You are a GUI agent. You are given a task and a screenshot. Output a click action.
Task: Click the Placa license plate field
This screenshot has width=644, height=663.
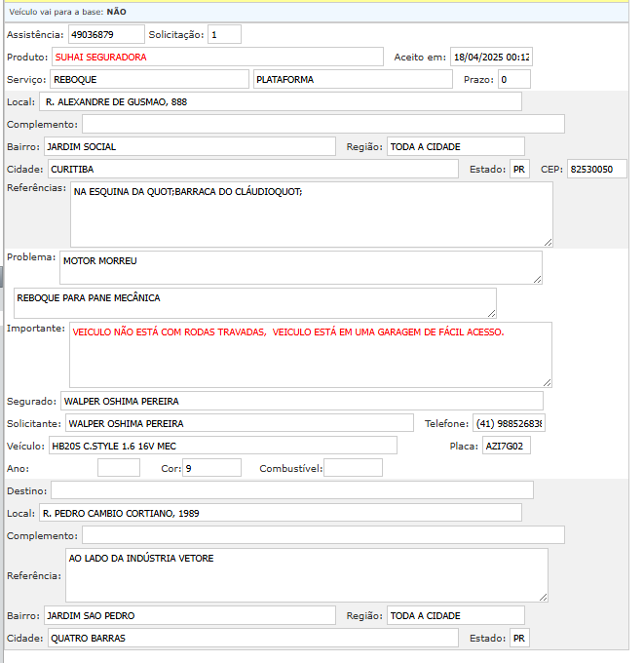(507, 446)
